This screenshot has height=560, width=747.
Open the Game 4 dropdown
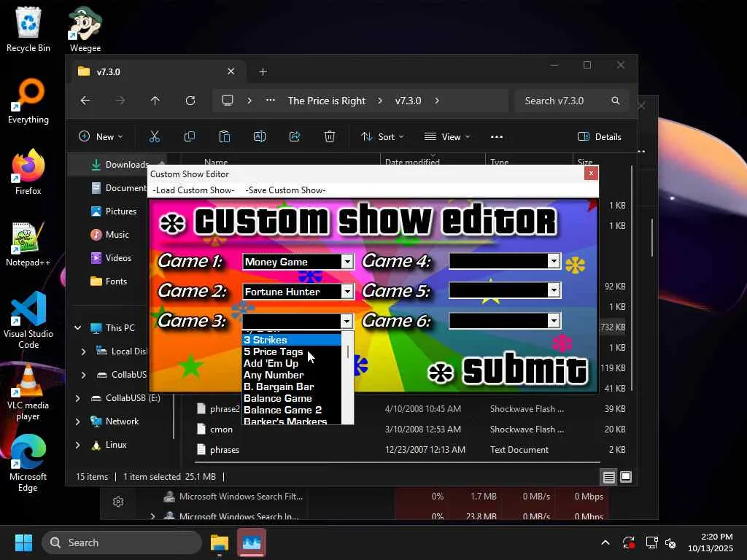(554, 260)
